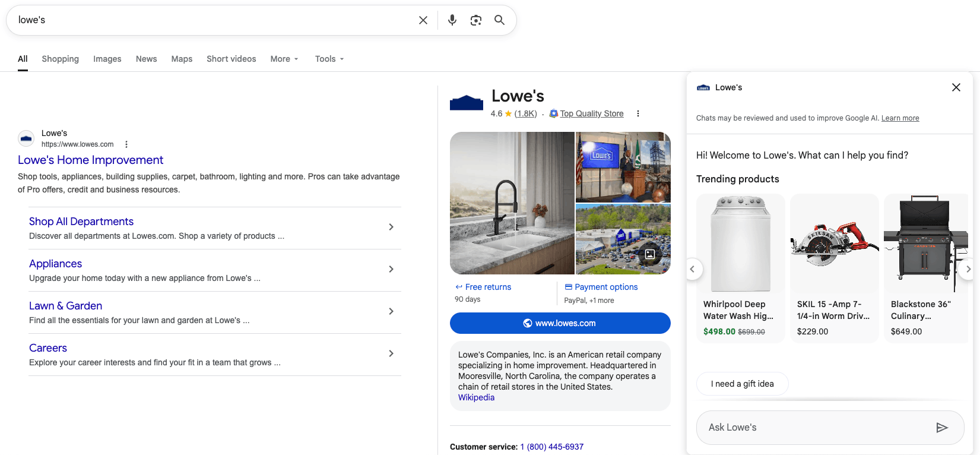Click the Payment options card icon

569,287
